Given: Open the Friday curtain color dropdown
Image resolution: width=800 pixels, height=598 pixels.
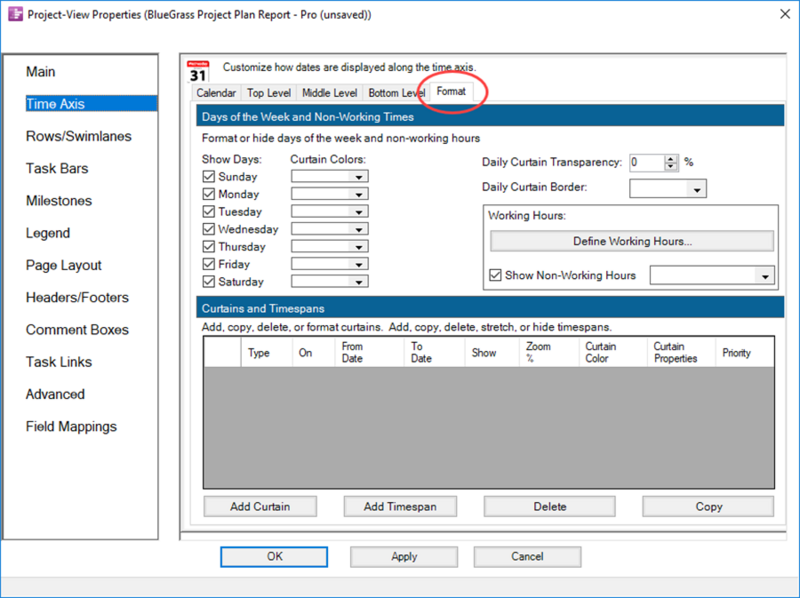Looking at the screenshot, I should coord(330,264).
